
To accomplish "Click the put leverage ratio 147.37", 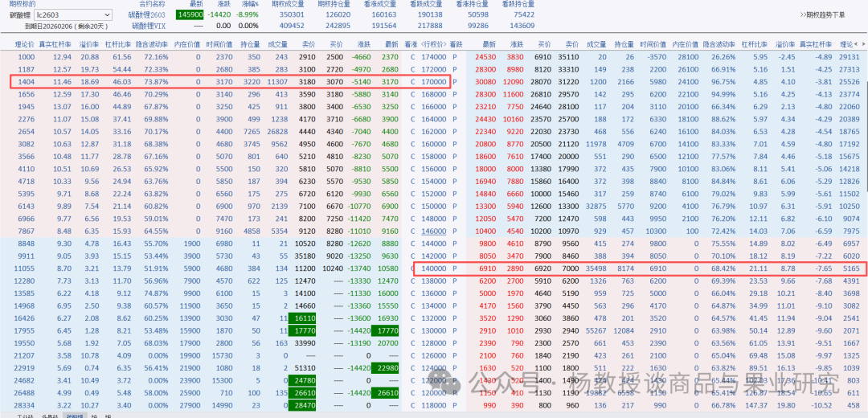I will (754, 405).
